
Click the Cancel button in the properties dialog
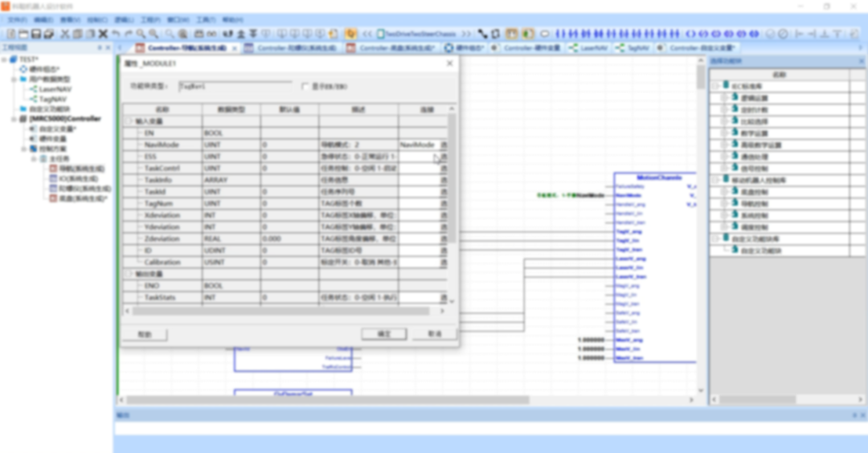click(x=434, y=333)
